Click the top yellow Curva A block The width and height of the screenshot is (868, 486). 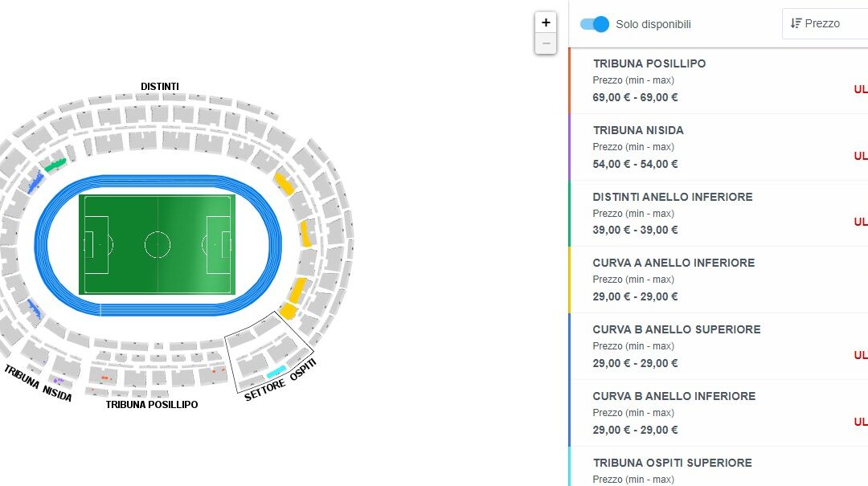(x=285, y=183)
